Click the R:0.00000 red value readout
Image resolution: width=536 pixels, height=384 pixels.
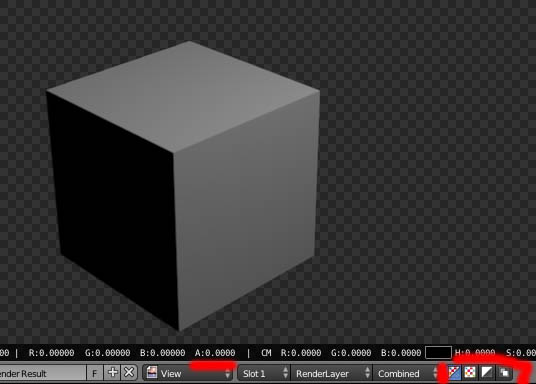[x=51, y=353]
